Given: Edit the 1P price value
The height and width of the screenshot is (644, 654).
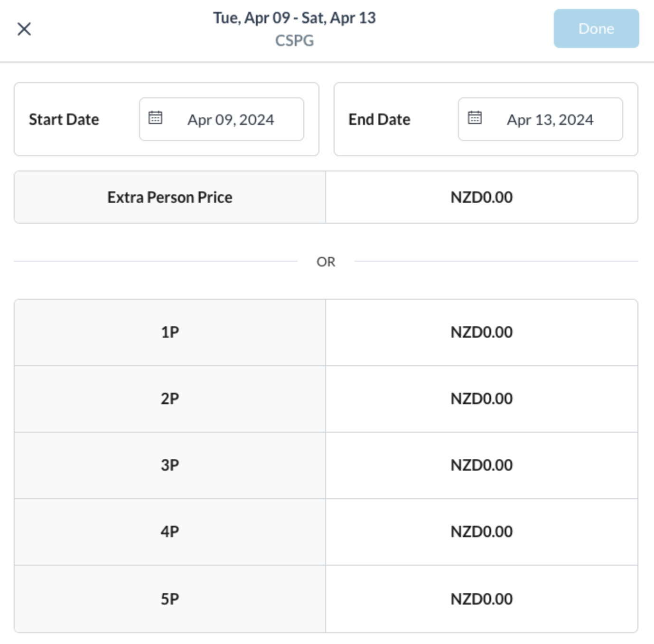Looking at the screenshot, I should [481, 332].
